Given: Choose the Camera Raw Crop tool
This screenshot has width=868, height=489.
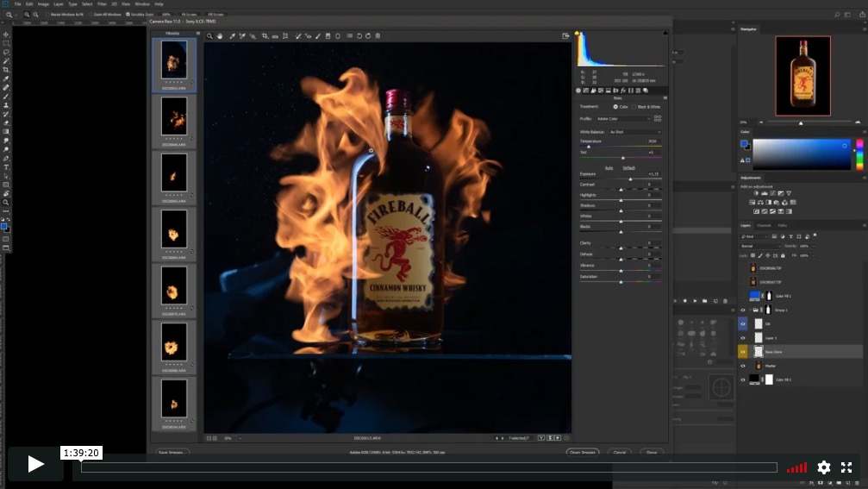Looking at the screenshot, I should (x=265, y=36).
